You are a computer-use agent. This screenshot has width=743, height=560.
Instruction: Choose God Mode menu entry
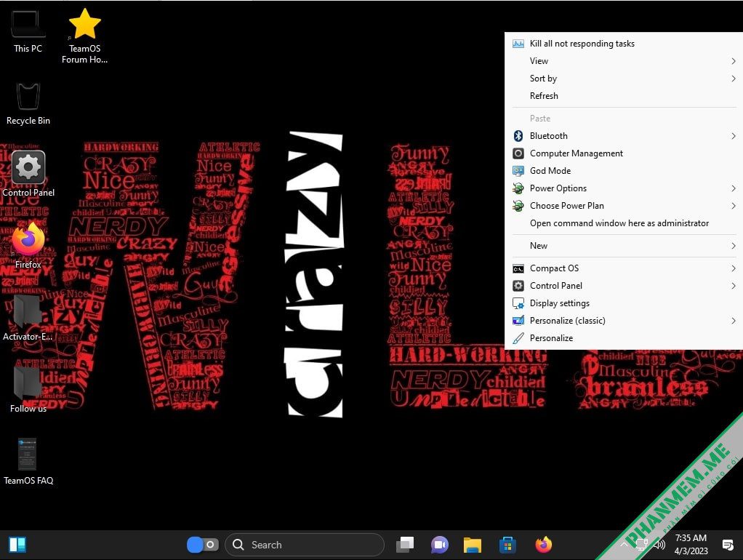click(x=550, y=171)
